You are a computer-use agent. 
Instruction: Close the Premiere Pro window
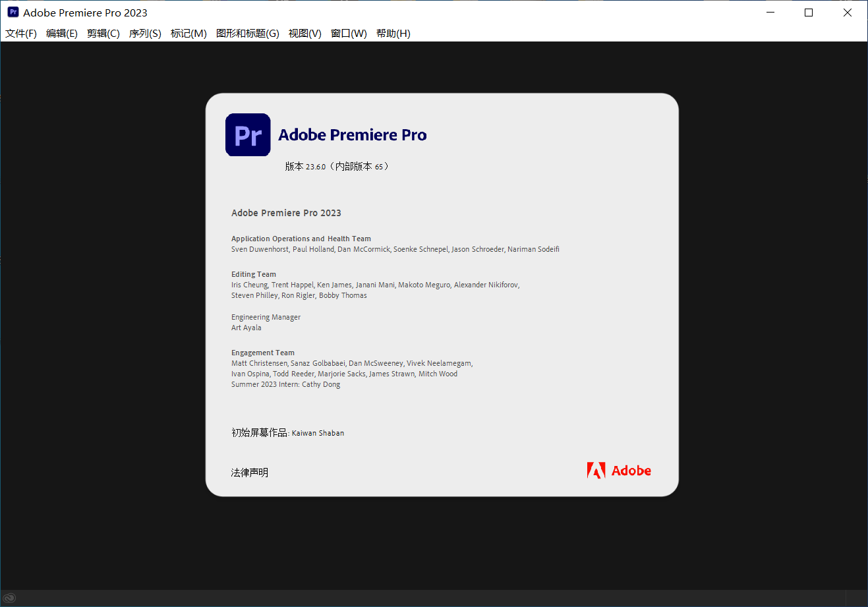pos(848,13)
